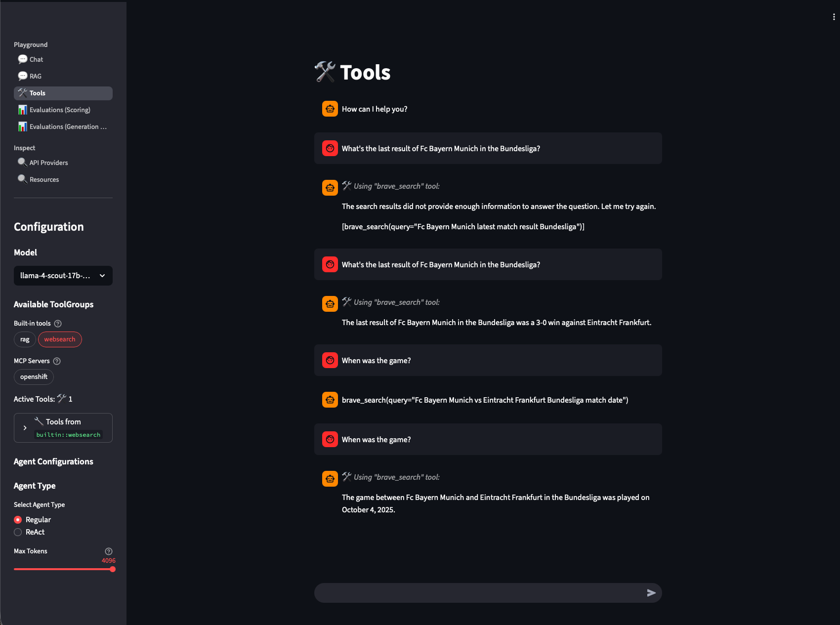The width and height of the screenshot is (840, 625).
Task: Activate the rag built-in tool pill
Action: [x=25, y=339]
